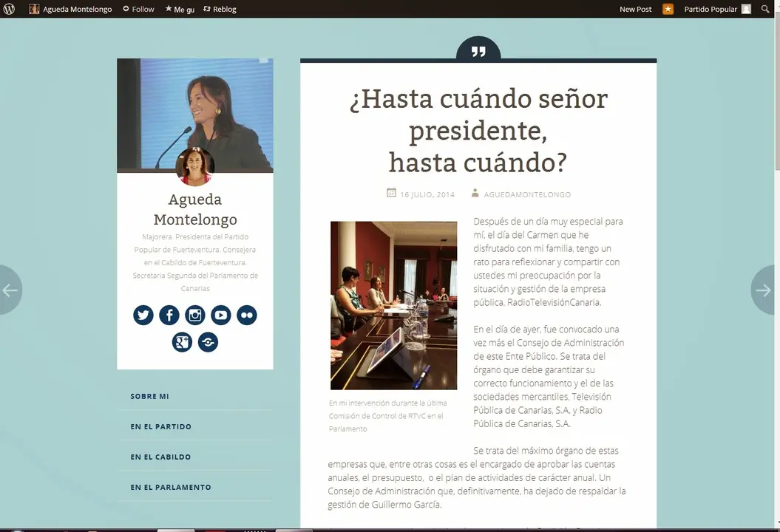The width and height of the screenshot is (780, 532).
Task: Open the Flickr social icon
Action: [247, 316]
